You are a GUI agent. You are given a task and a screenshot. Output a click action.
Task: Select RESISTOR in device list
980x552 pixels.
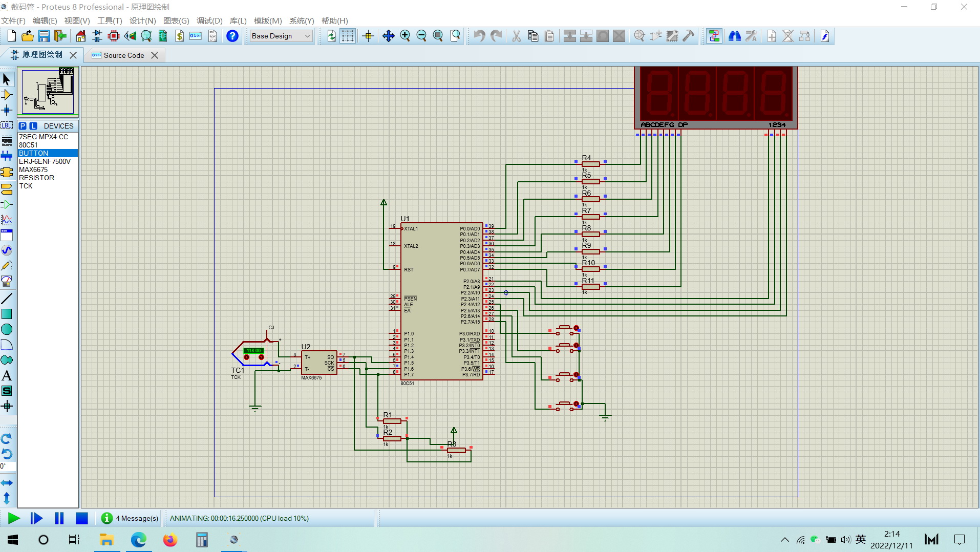click(48, 178)
